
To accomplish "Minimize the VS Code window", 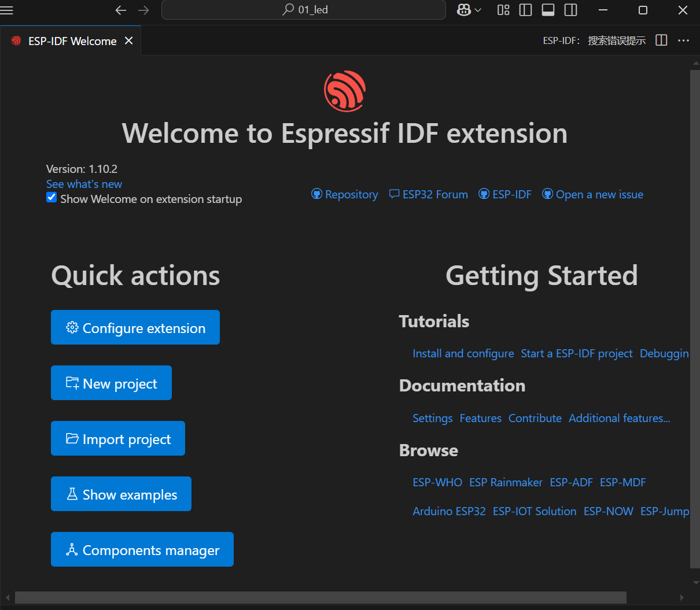I will click(x=603, y=10).
